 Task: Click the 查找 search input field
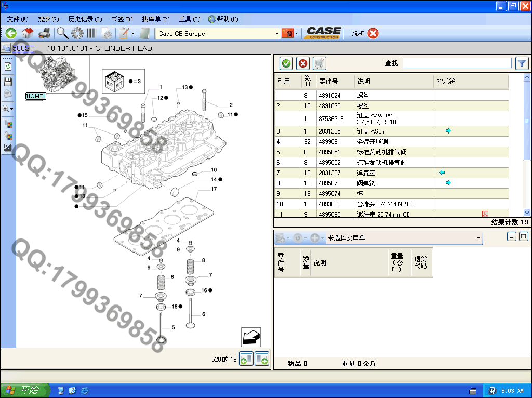pos(457,63)
